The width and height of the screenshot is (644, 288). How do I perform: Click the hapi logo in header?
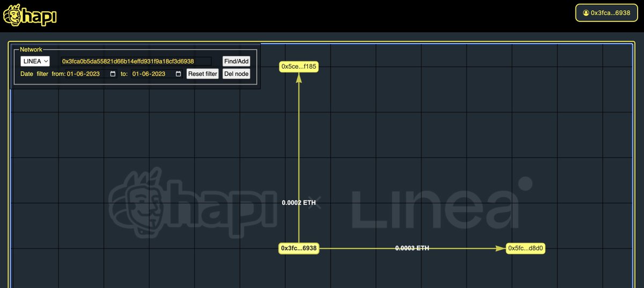pos(30,15)
